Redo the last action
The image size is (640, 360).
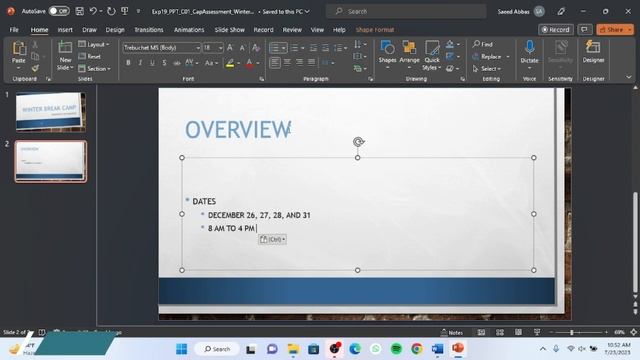click(111, 11)
